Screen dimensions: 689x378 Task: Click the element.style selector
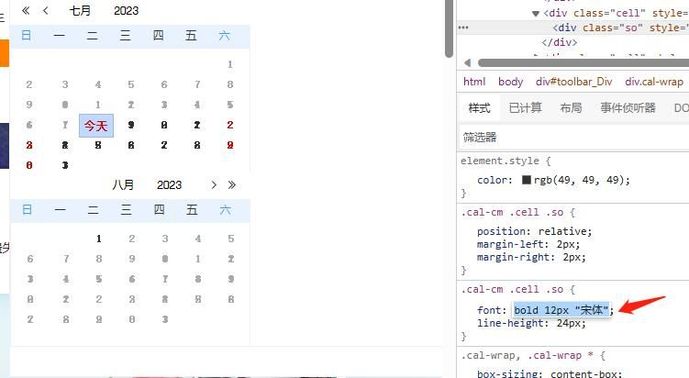(500, 161)
